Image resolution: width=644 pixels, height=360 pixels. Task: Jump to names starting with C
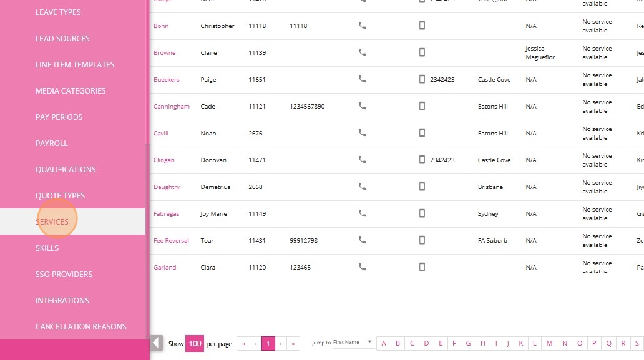pos(412,343)
